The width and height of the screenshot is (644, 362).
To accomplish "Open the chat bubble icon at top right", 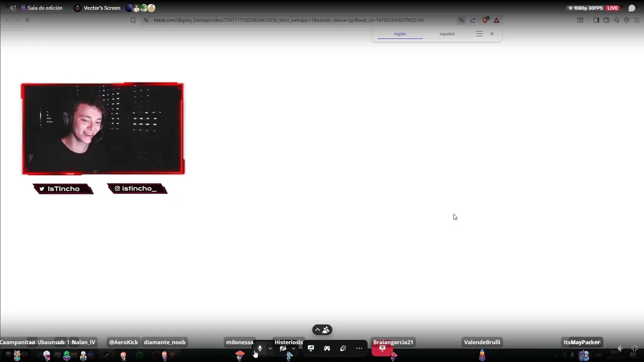I will pos(632,8).
